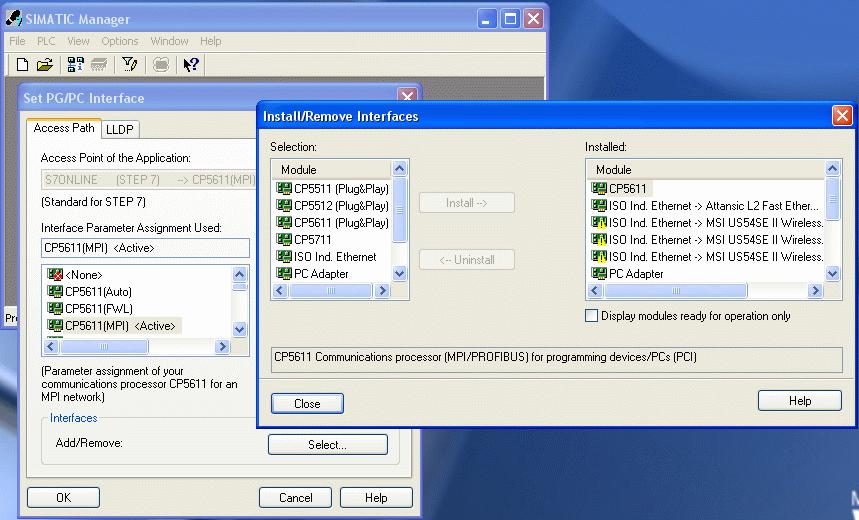Click Installed list horizontal scrollbar thumb
This screenshot has width=859, height=520.
[x=675, y=290]
